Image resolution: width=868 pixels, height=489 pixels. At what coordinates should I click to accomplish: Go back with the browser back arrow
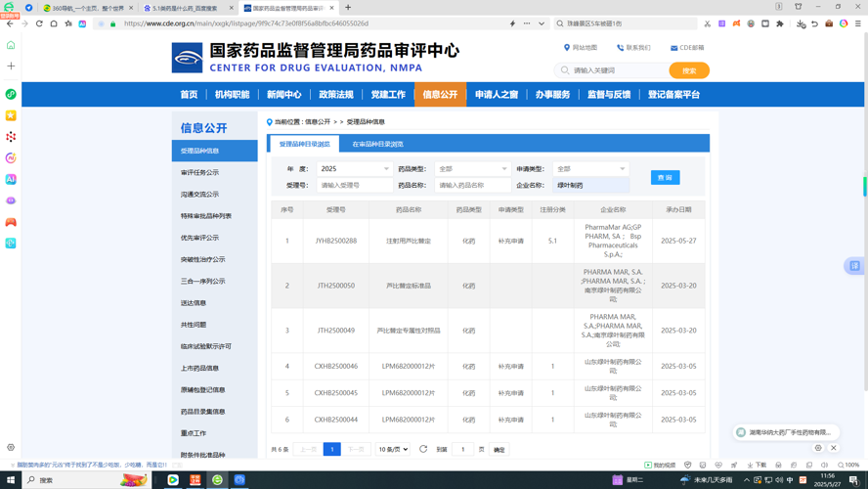click(10, 23)
